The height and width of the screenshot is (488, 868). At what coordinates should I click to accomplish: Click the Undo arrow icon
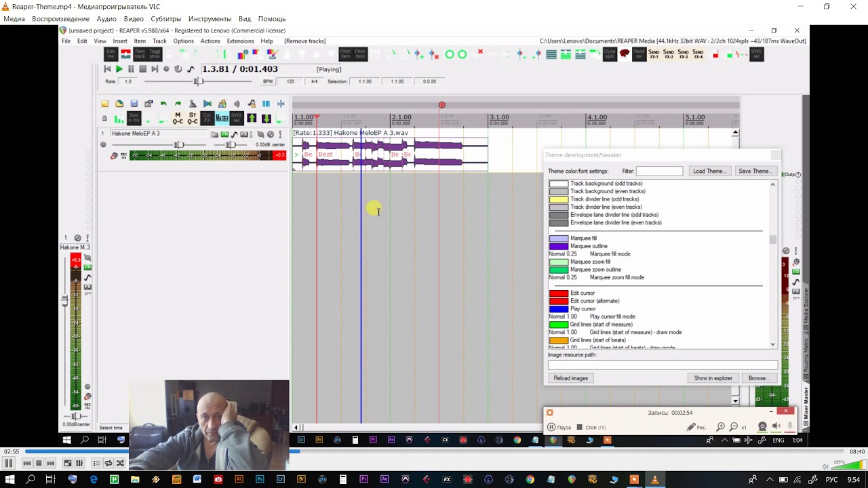[163, 104]
